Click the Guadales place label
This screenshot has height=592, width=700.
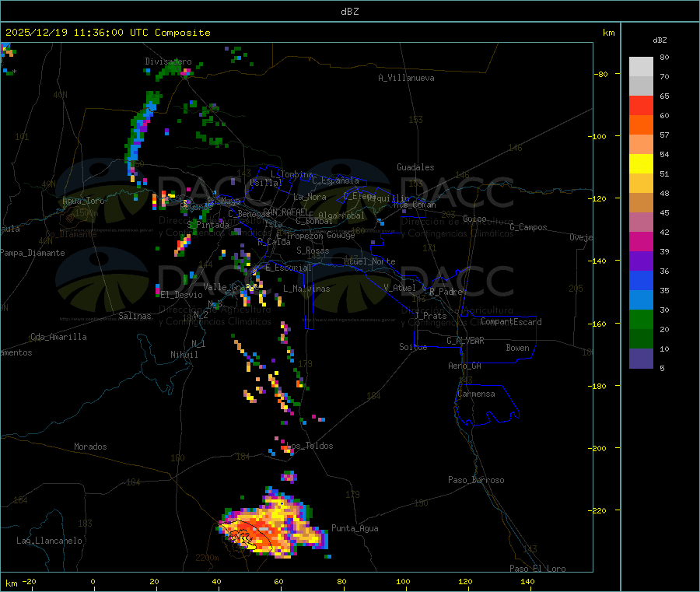(x=415, y=167)
